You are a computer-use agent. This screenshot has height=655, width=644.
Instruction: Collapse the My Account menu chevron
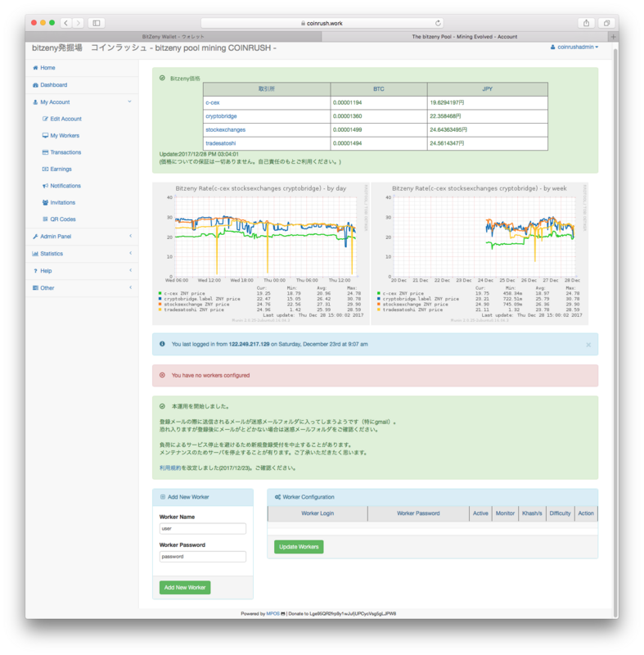(130, 102)
